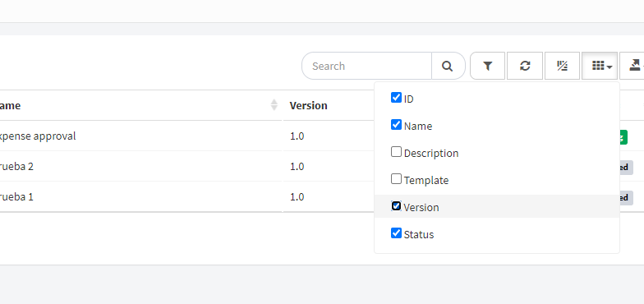
Task: Enable the Description column checkbox
Action: [396, 152]
